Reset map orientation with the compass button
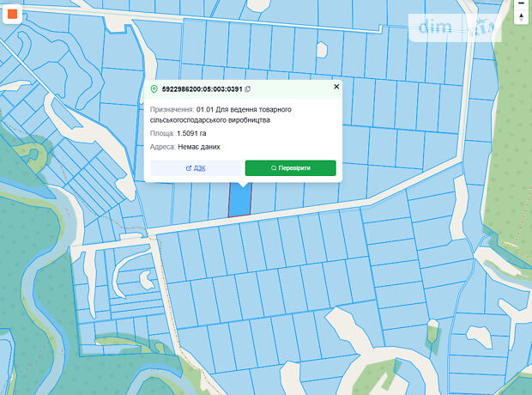Viewport: 532px width, 395px height. coord(521,17)
